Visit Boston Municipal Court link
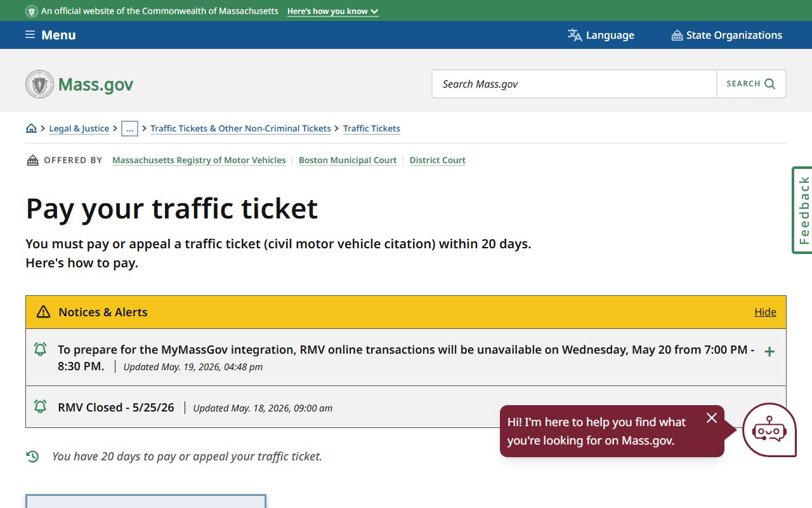Screen dimensions: 812x508 point(348,160)
